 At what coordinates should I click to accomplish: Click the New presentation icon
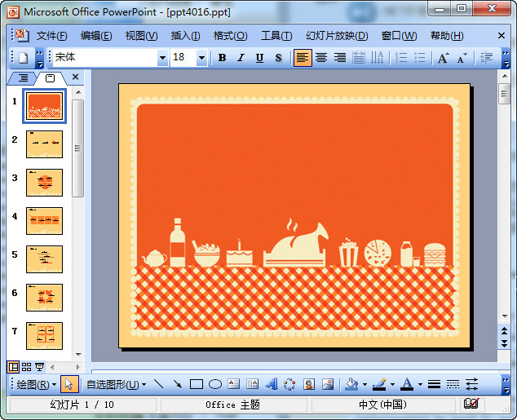(x=23, y=58)
